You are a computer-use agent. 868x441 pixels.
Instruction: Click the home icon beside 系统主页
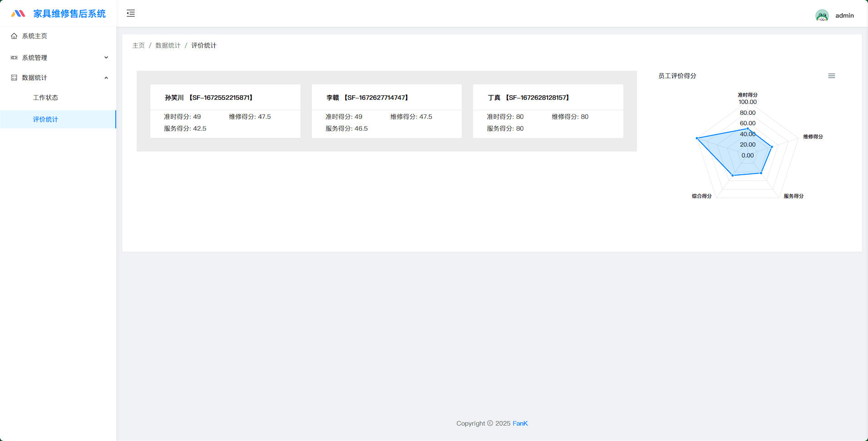14,36
